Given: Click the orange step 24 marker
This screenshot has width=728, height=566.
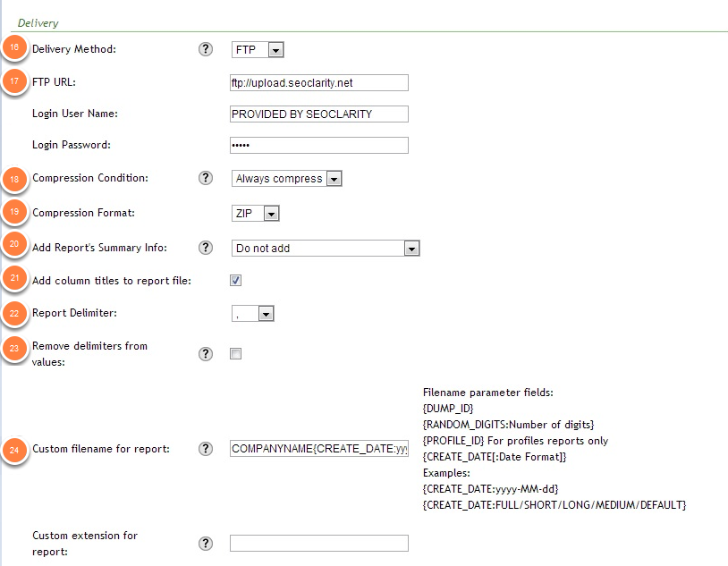Looking at the screenshot, I should pos(14,450).
